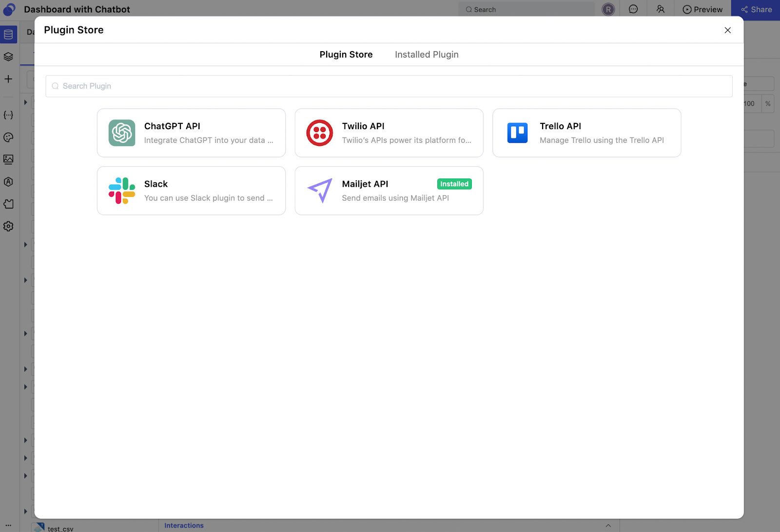Click the three dots at sidebar bottom
The height and width of the screenshot is (532, 780).
8,525
